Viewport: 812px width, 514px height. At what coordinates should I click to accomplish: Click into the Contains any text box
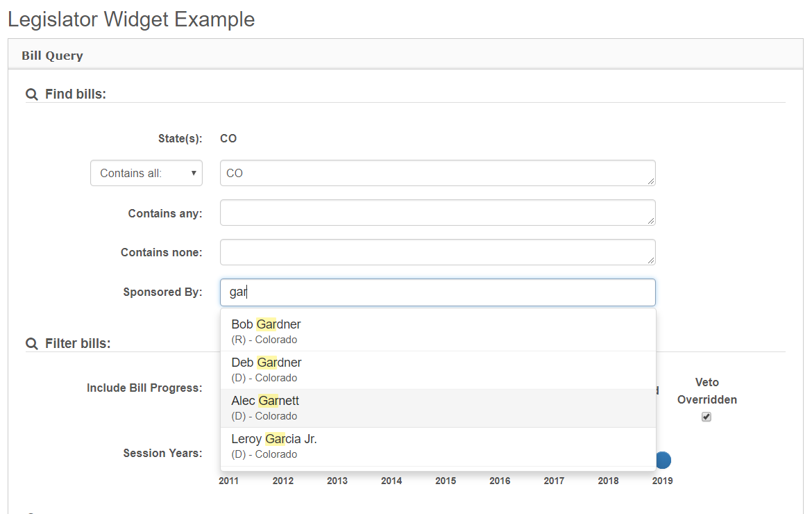[437, 213]
